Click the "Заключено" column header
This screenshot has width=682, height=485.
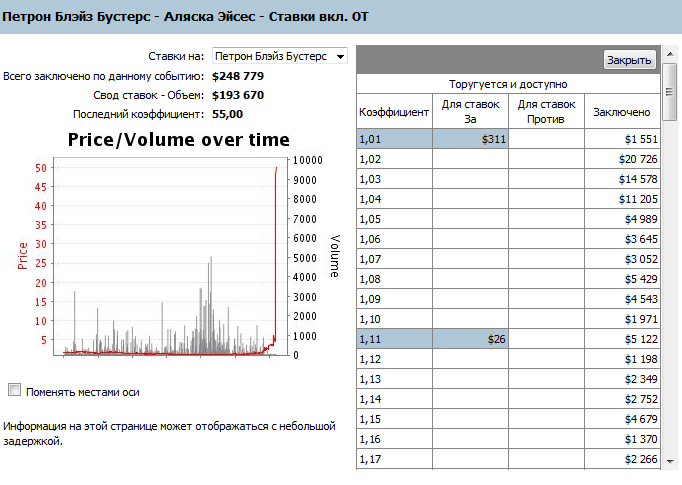pos(621,112)
